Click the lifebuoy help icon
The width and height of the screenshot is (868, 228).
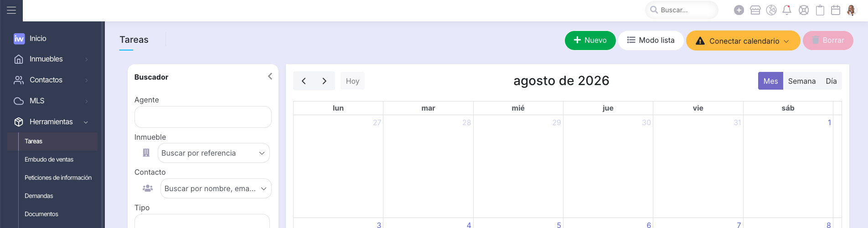(x=804, y=10)
